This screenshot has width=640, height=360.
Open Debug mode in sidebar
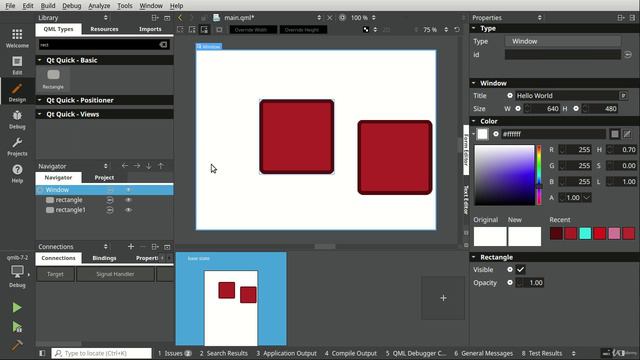point(17,120)
